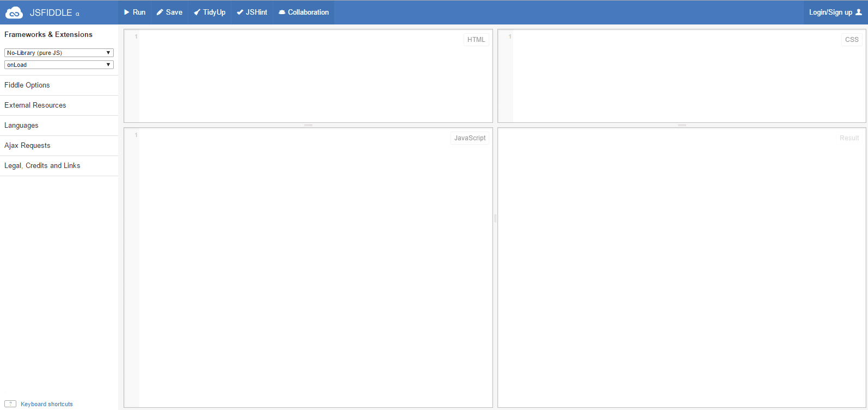Click the Save menu label

click(174, 12)
